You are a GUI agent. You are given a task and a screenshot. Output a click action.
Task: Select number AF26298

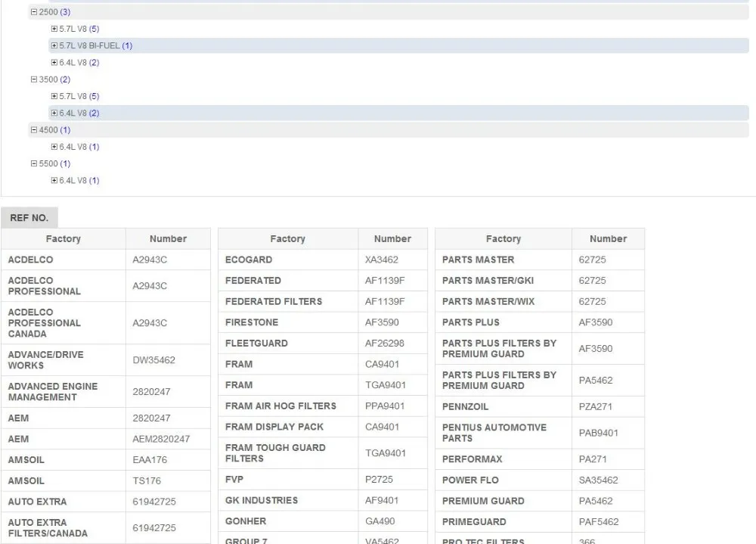click(x=392, y=343)
